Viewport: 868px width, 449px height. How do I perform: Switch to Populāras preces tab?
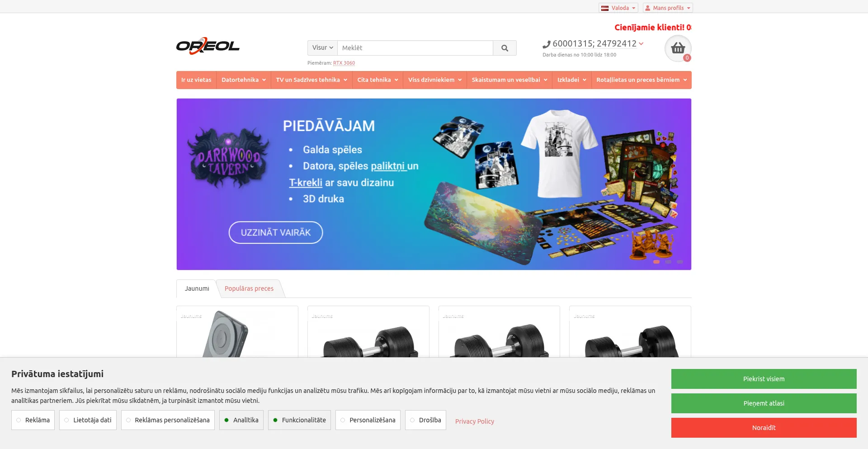249,288
